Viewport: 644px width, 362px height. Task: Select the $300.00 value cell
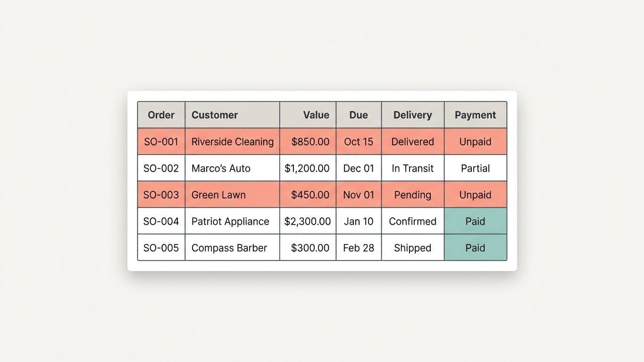(x=308, y=247)
